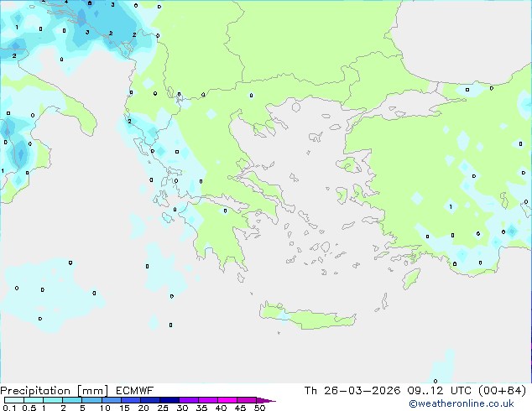
Task: Click the legend value '20'
Action: (x=143, y=408)
